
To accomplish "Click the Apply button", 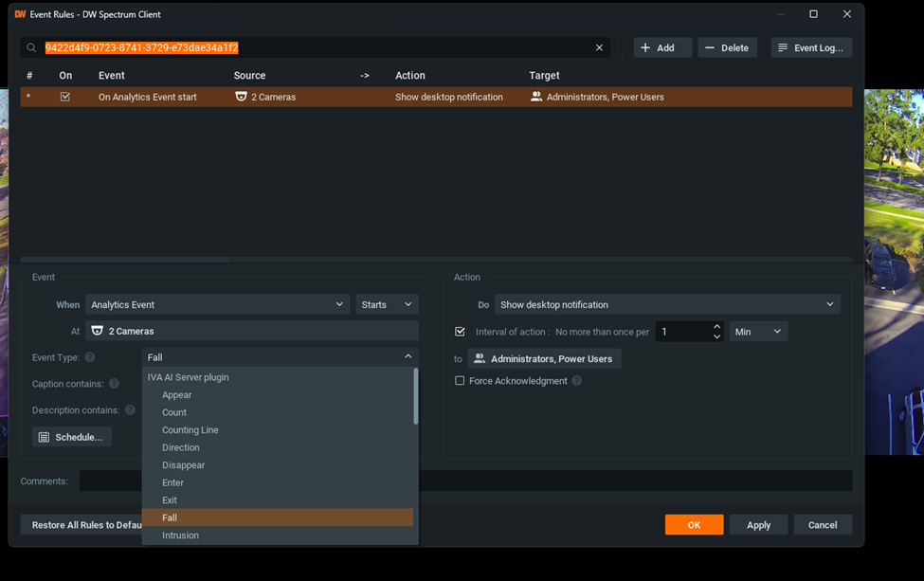I will pyautogui.click(x=758, y=524).
